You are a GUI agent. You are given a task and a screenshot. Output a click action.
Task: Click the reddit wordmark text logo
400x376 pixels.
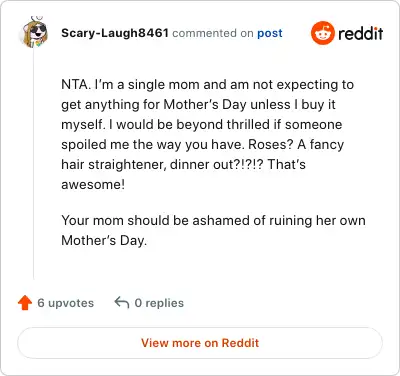(x=360, y=34)
